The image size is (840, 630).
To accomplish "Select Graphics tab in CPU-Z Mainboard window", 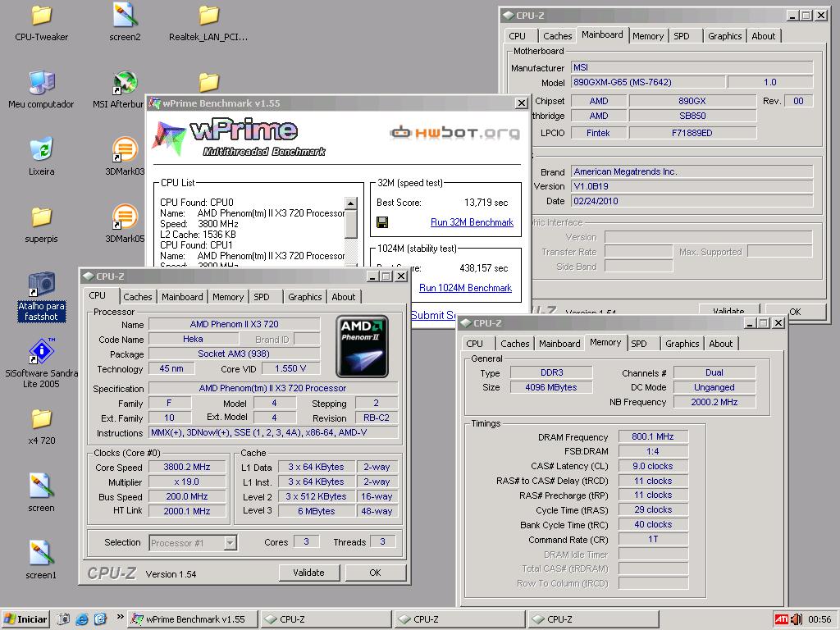I will point(725,36).
